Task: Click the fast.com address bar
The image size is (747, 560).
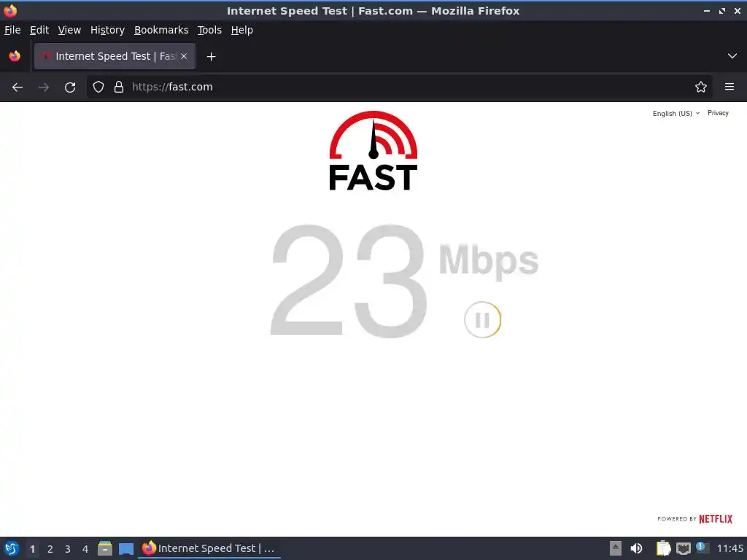Action: tap(400, 87)
